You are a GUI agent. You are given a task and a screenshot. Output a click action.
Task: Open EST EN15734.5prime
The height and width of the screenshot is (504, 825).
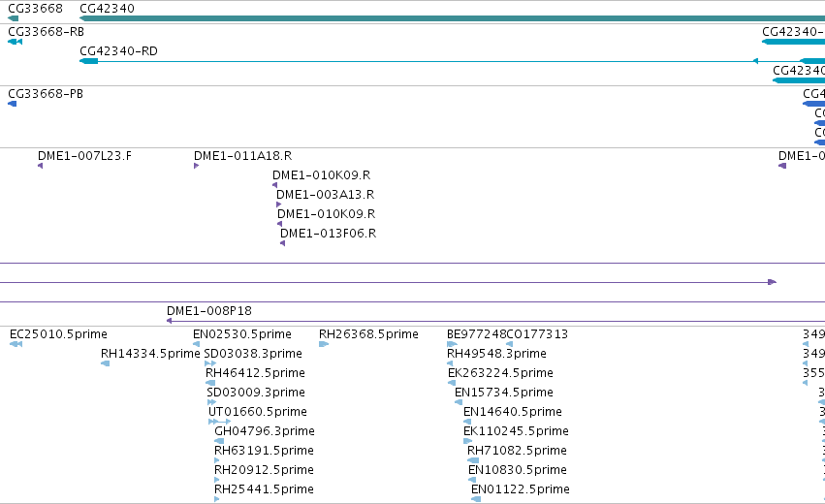(x=504, y=393)
